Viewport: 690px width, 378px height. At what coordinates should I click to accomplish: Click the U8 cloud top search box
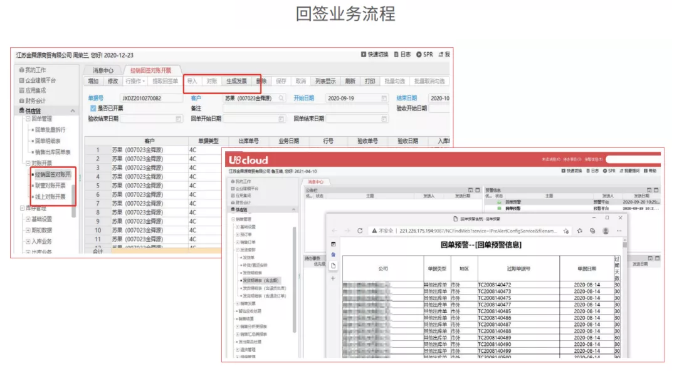tap(634, 159)
